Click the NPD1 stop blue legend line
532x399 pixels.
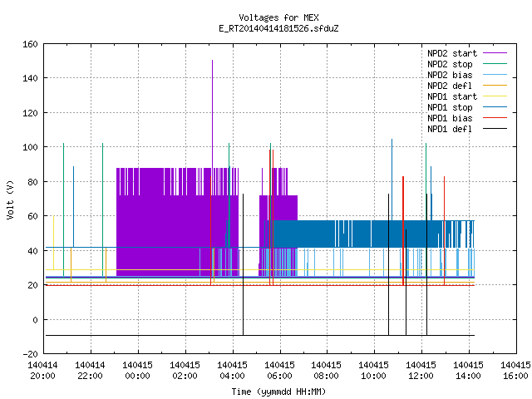click(x=495, y=107)
